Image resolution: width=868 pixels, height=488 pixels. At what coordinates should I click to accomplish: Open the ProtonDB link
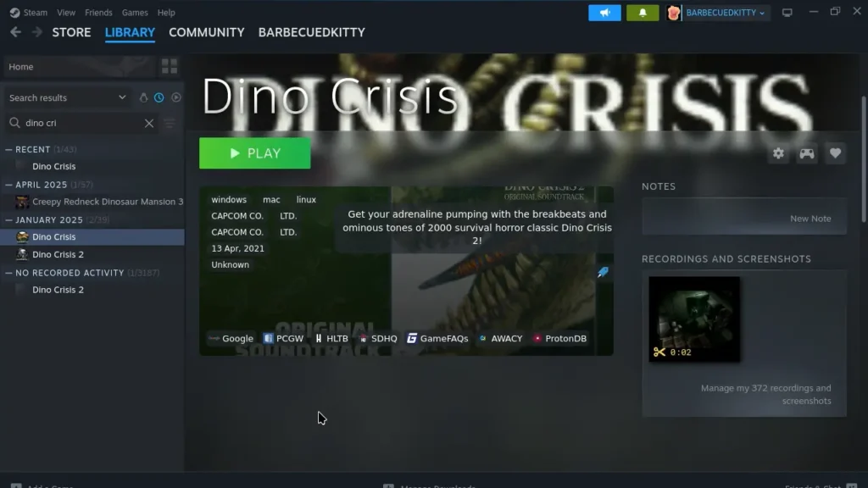[559, 338]
